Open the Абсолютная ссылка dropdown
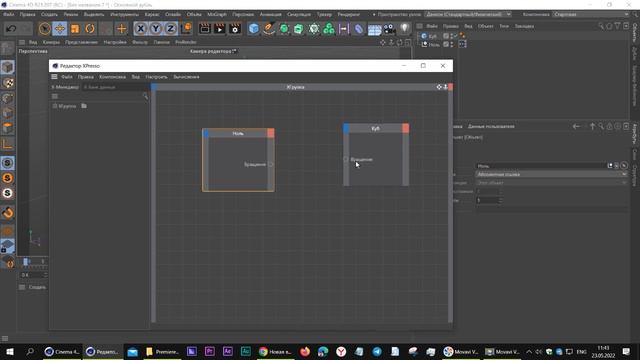This screenshot has width=640, height=360. [x=551, y=174]
